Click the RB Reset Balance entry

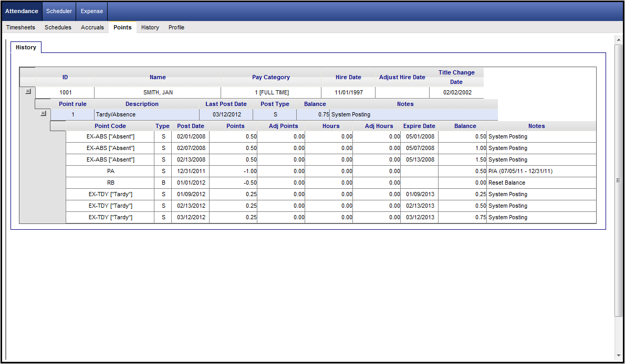tap(110, 183)
